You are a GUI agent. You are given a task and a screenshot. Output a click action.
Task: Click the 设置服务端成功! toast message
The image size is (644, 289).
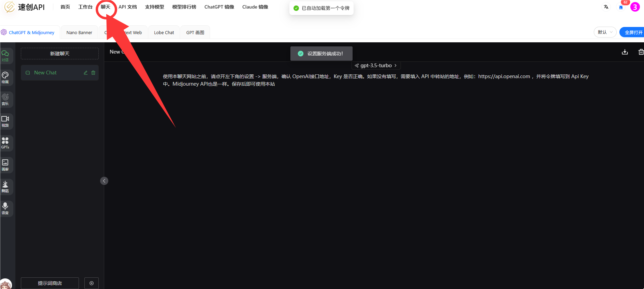pos(321,54)
